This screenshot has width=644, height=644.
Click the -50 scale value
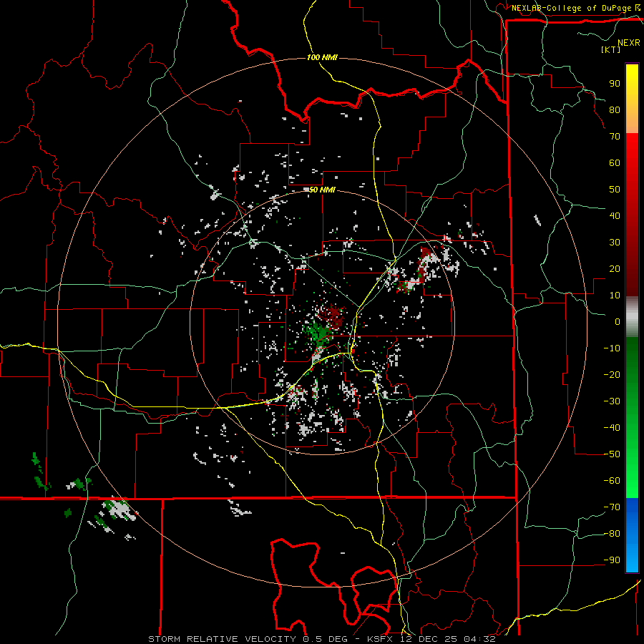tap(612, 454)
